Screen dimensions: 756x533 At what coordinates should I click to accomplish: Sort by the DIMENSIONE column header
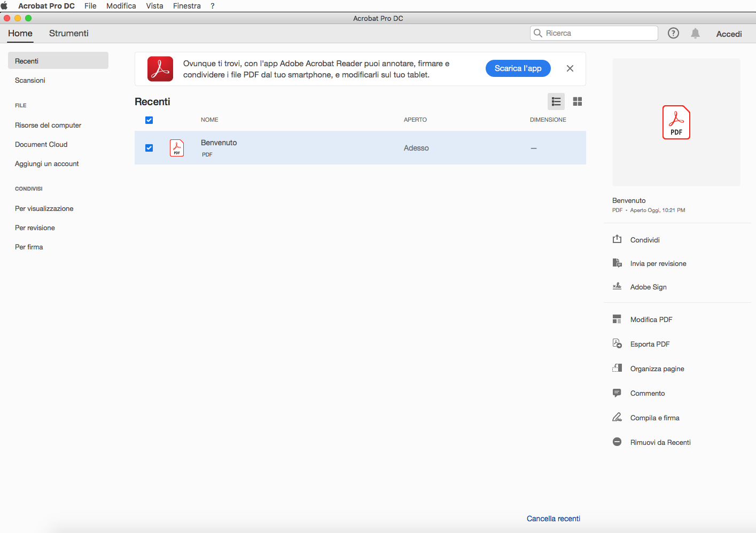tap(548, 120)
